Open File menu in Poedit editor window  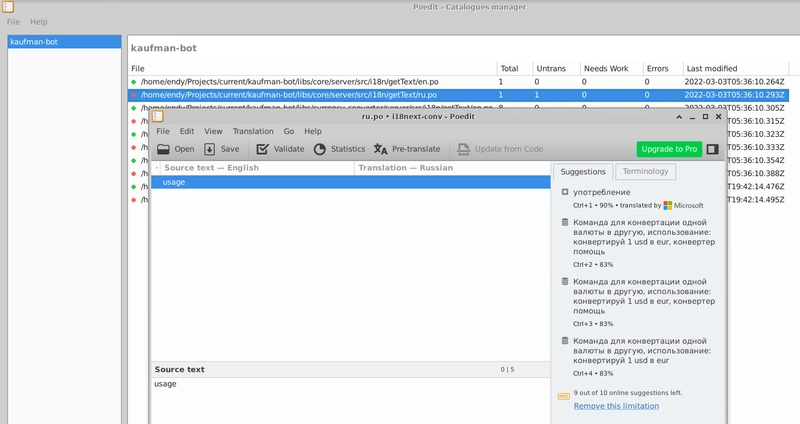point(163,131)
